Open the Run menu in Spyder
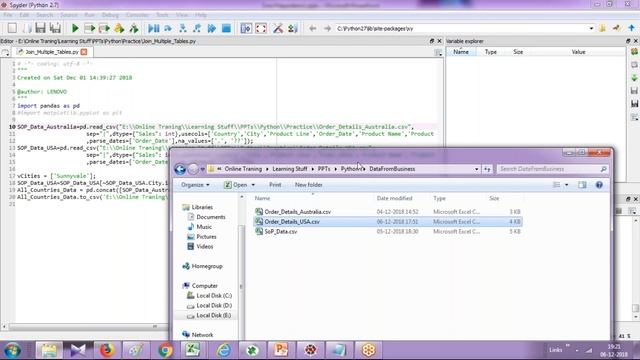 pyautogui.click(x=89, y=15)
